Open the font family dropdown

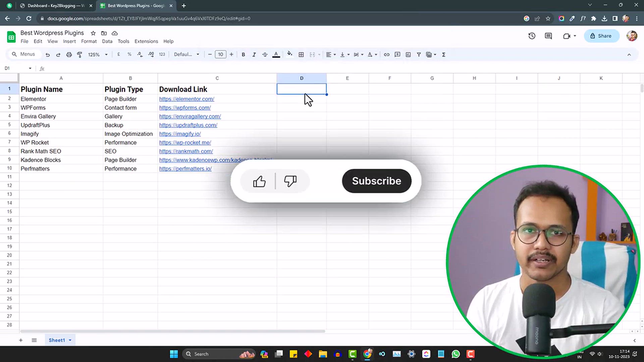point(186,54)
